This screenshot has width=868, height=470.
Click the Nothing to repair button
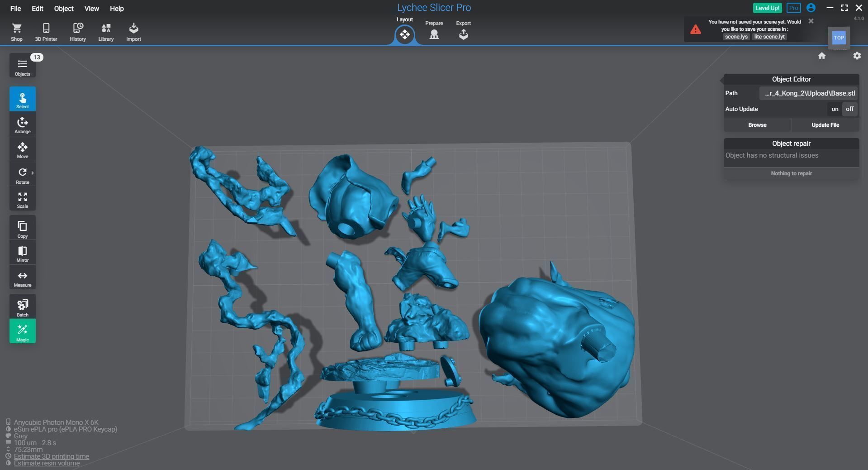coord(791,173)
